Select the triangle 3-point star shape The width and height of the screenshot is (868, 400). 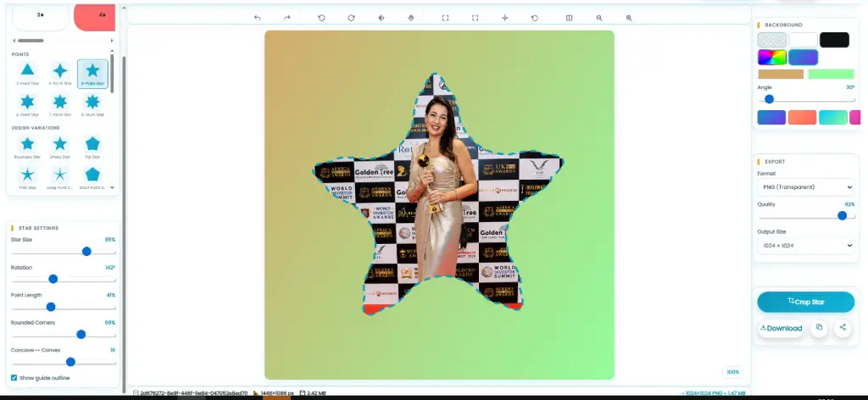pyautogui.click(x=28, y=74)
